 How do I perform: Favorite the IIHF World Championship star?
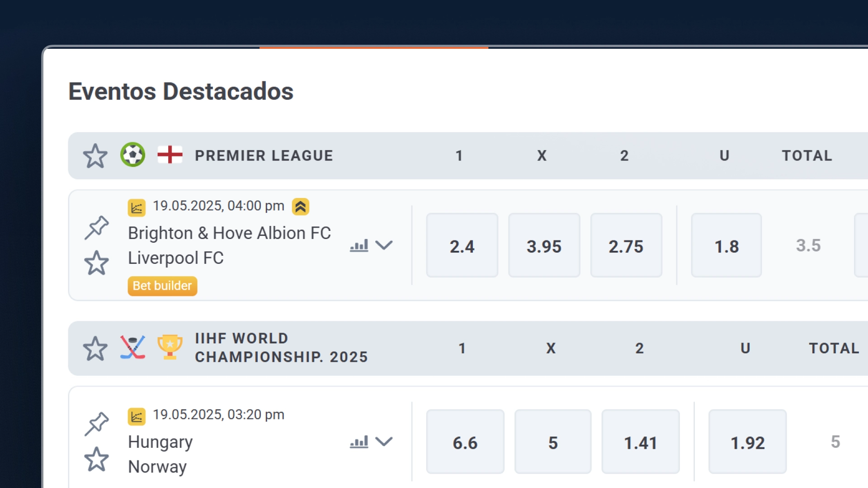95,348
